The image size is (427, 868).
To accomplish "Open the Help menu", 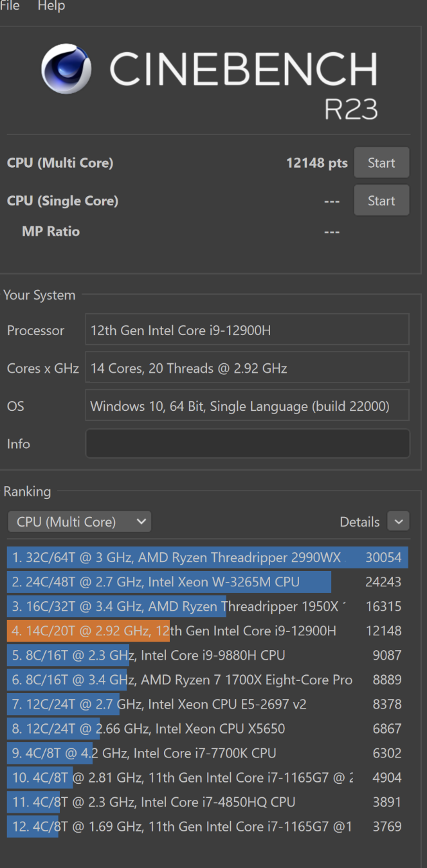I will [x=51, y=6].
